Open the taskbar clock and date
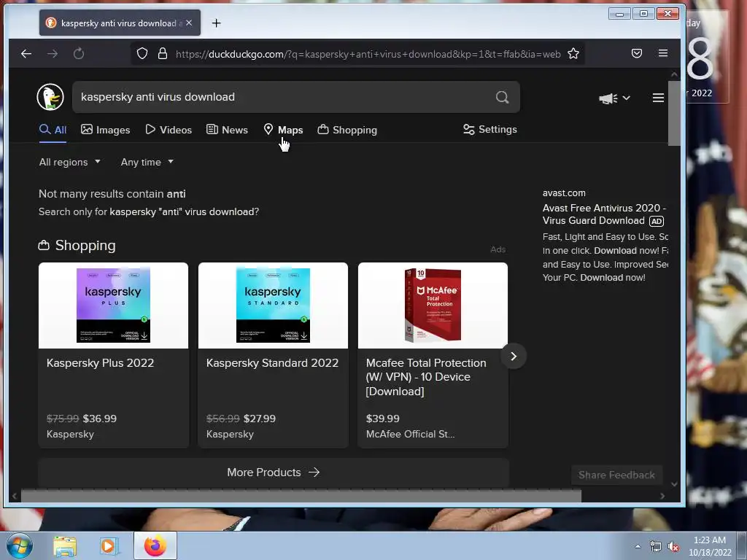747x560 pixels. pyautogui.click(x=710, y=546)
